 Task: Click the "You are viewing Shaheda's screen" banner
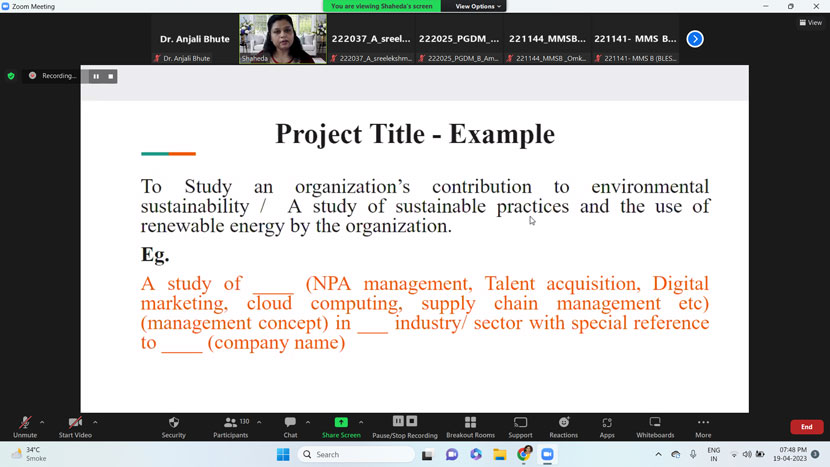(382, 6)
